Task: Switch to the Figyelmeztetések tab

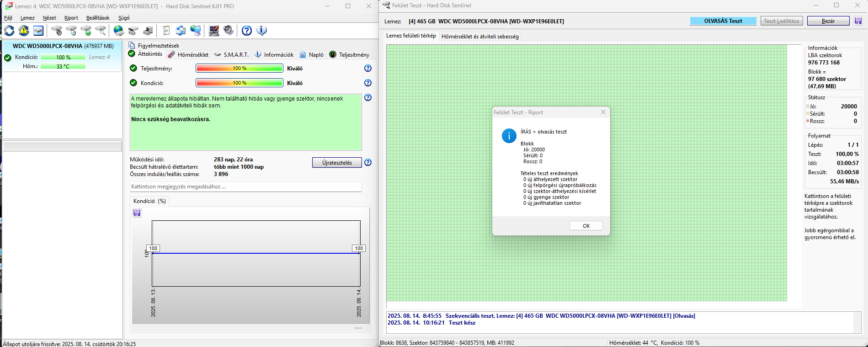Action: [x=154, y=45]
